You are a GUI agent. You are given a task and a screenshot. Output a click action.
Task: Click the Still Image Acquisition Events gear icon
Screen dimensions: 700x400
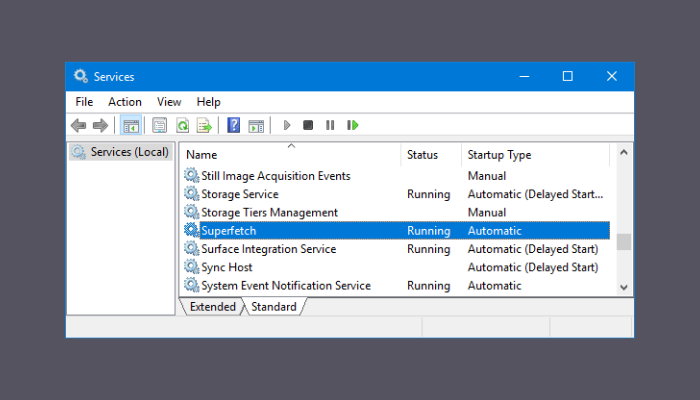[x=192, y=175]
